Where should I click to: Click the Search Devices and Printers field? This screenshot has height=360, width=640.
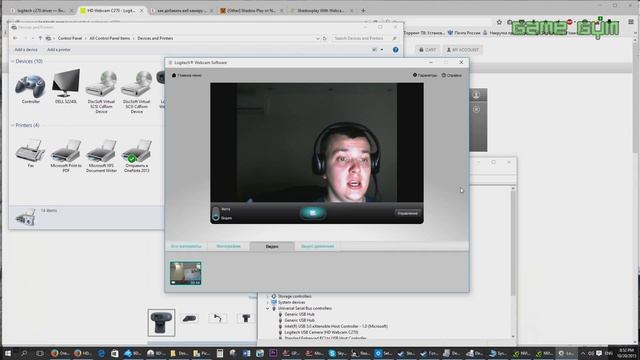(365, 38)
